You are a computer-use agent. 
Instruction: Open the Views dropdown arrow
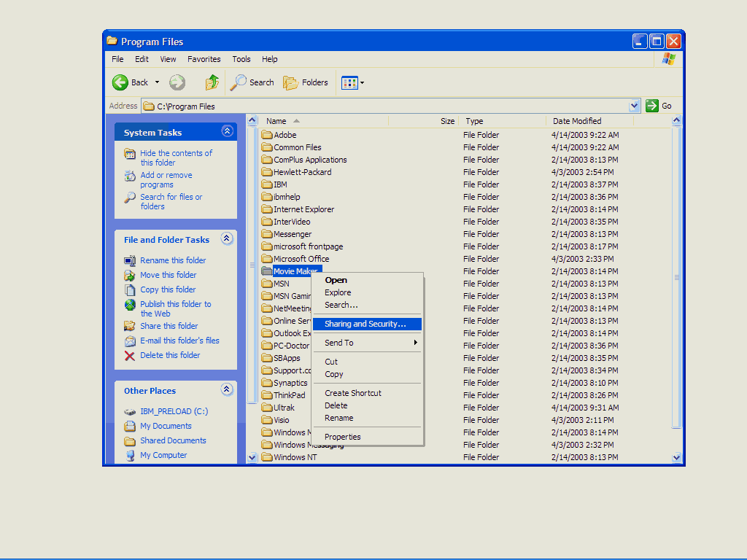coord(362,83)
